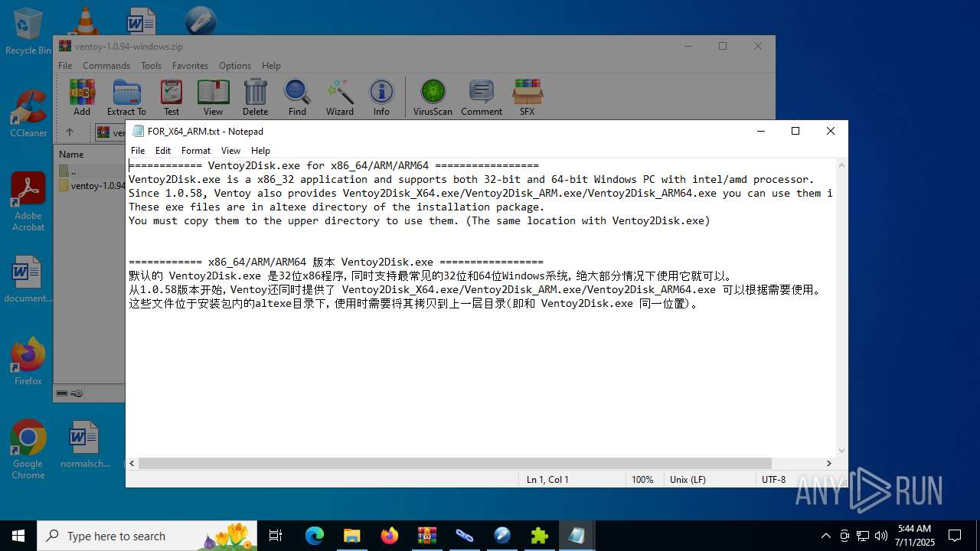Switch to Notepad on taskbar

[577, 536]
